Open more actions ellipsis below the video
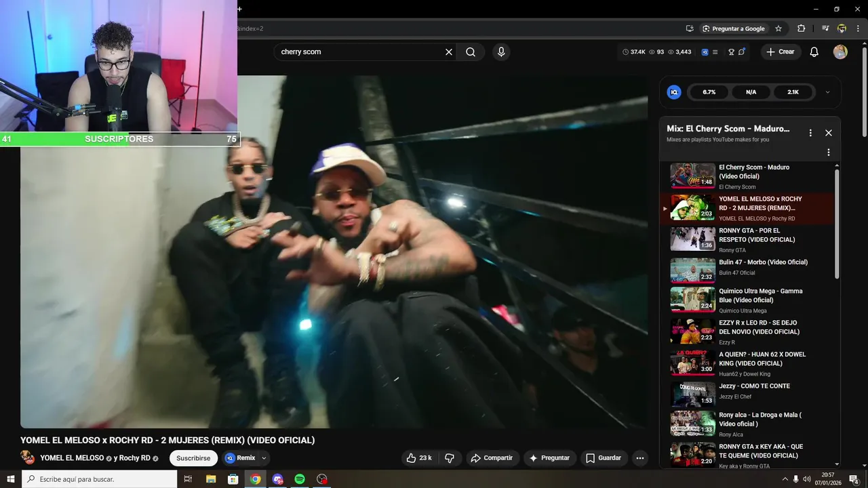 [x=639, y=458]
